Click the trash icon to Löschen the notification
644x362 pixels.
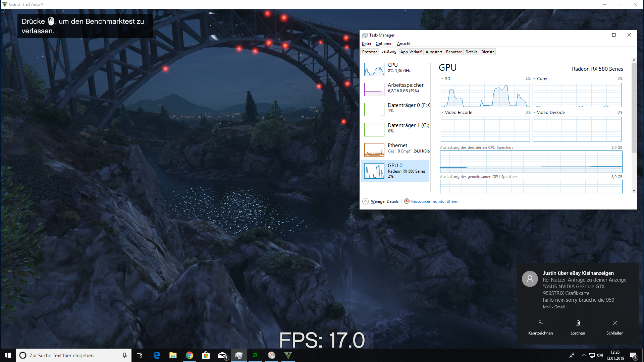tap(578, 323)
